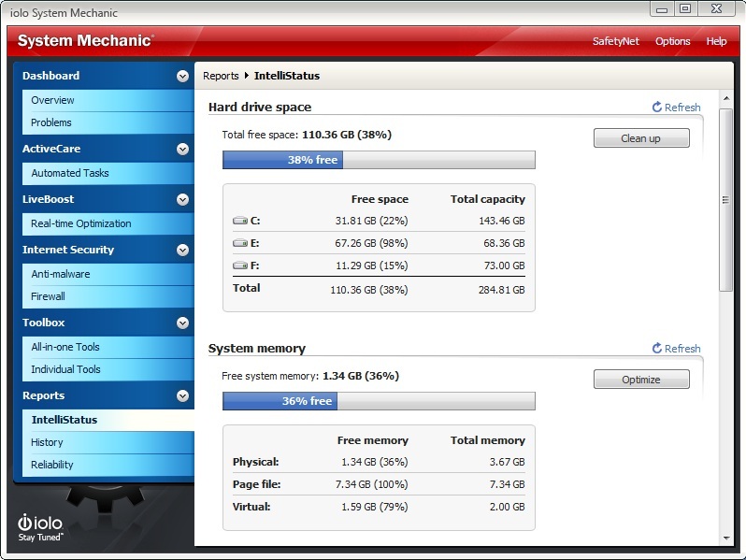Collapse the Internet Security section chevron
The height and width of the screenshot is (560, 746).
coord(182,250)
